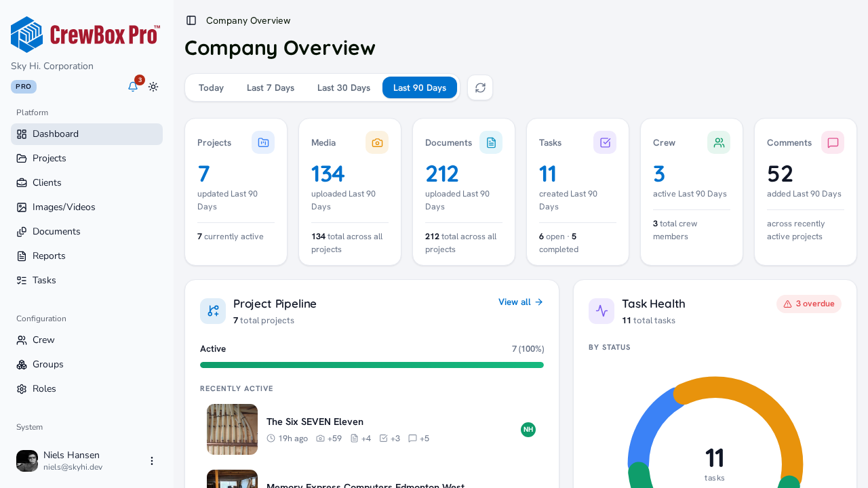Click the Media card camera icon

point(377,142)
